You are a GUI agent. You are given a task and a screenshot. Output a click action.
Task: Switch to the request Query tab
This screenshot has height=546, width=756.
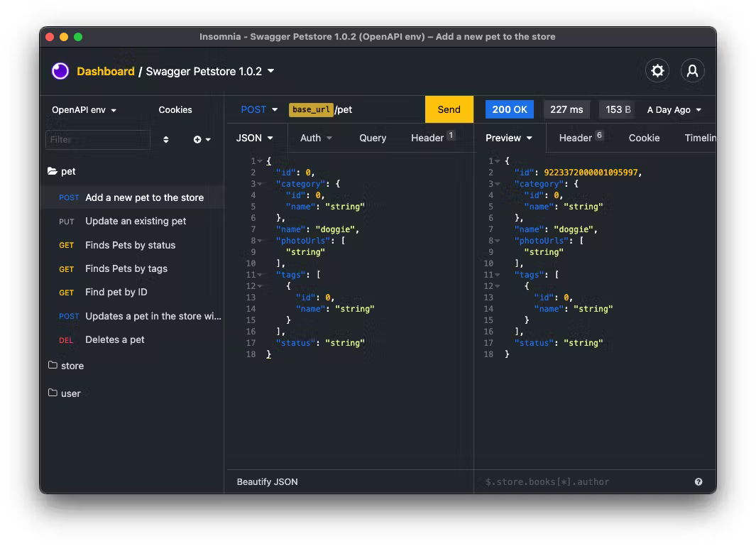[x=373, y=138]
